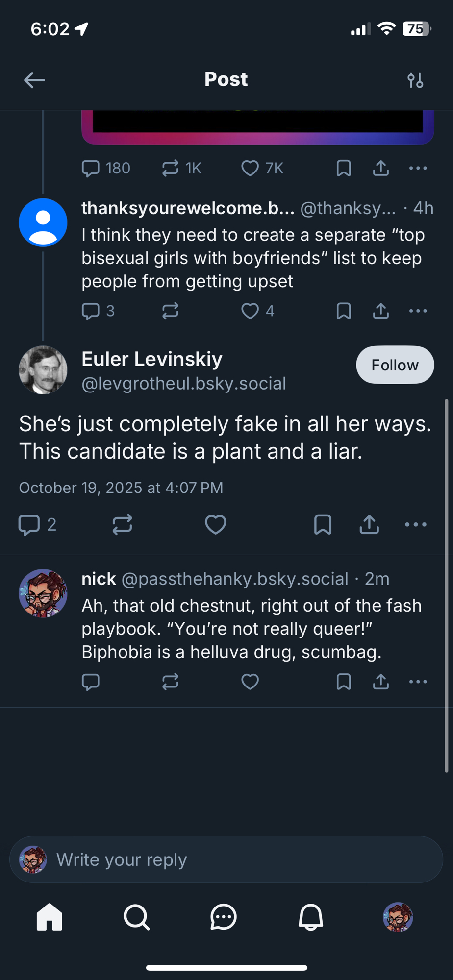Open more options on nick's reply

pyautogui.click(x=418, y=682)
